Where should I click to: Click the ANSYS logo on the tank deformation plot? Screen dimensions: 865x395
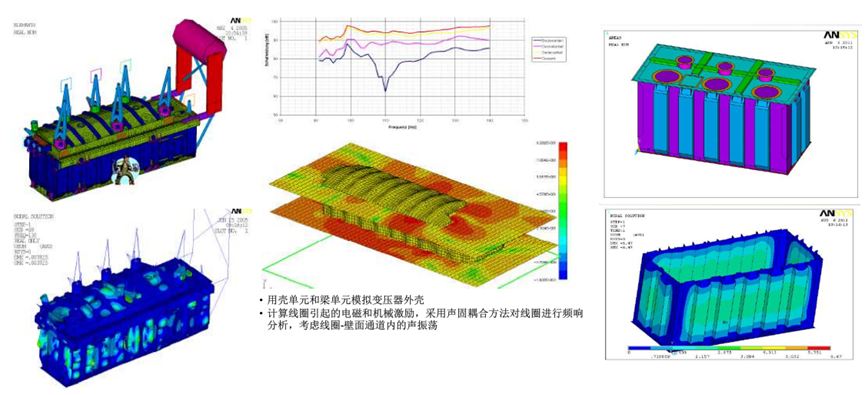point(836,213)
